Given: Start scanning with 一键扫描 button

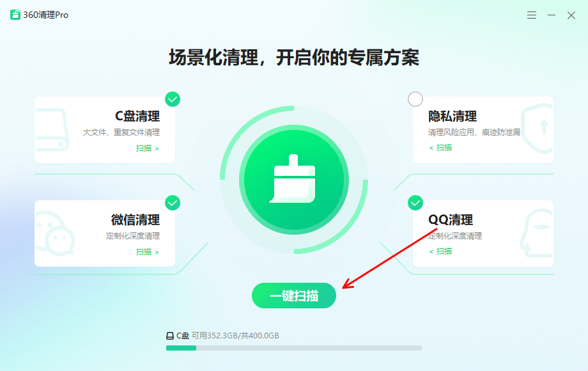Looking at the screenshot, I should pos(293,296).
